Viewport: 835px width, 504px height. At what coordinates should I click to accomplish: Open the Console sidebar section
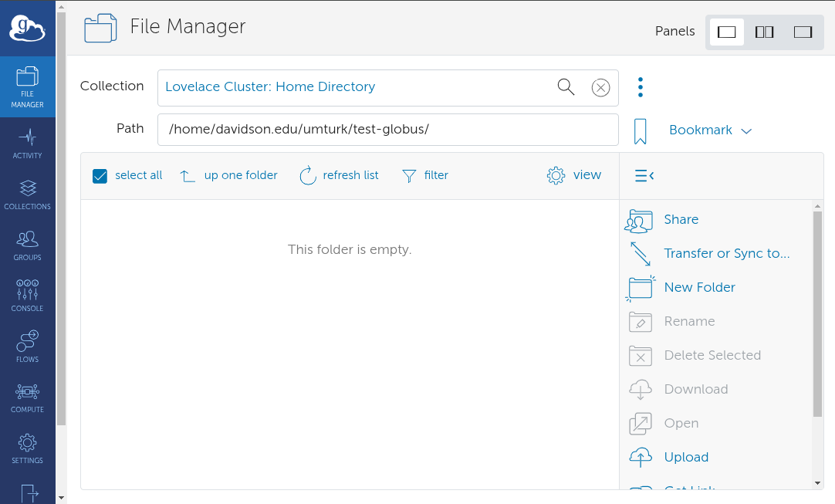click(27, 296)
